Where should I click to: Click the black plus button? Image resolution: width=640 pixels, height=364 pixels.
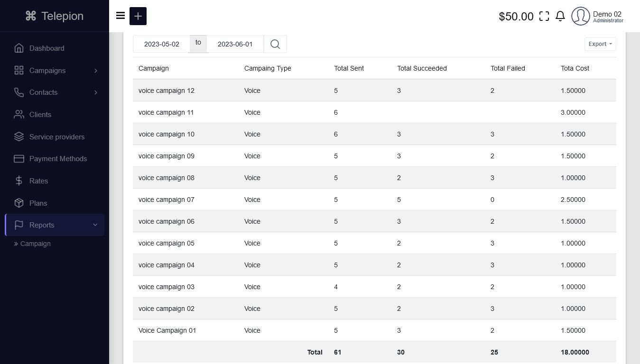click(x=138, y=16)
